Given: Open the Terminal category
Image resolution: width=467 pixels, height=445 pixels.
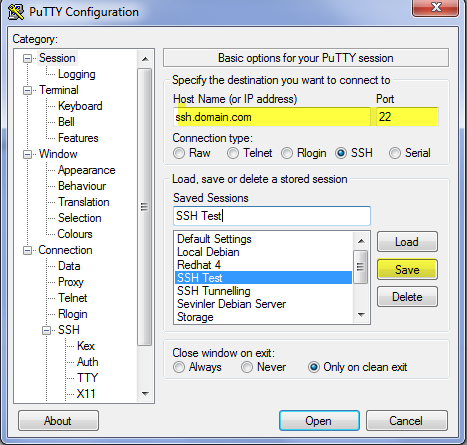Looking at the screenshot, I should tap(59, 90).
